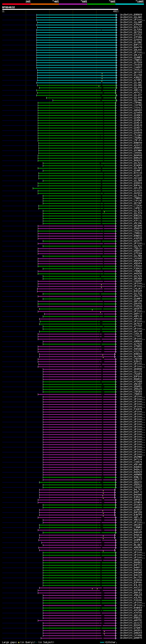
Task: Select hit label UniRef100_Q9LK40
Action: (x=131, y=50)
